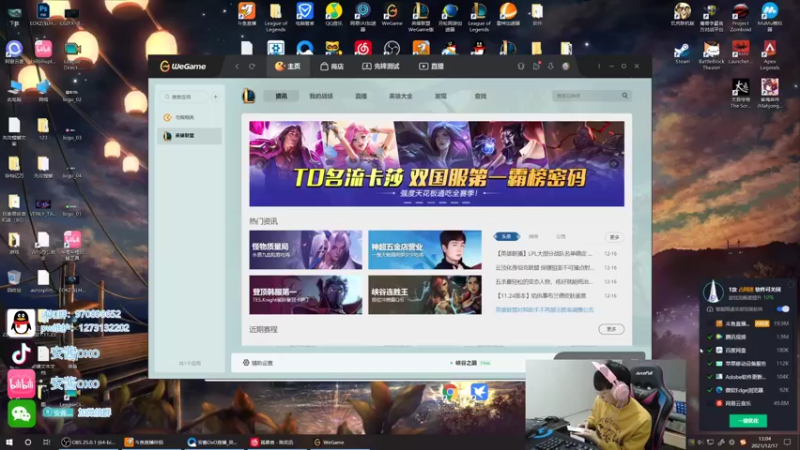The width and height of the screenshot is (800, 450).
Task: Open the downloads arrow icon in WeGame
Action: [x=551, y=66]
